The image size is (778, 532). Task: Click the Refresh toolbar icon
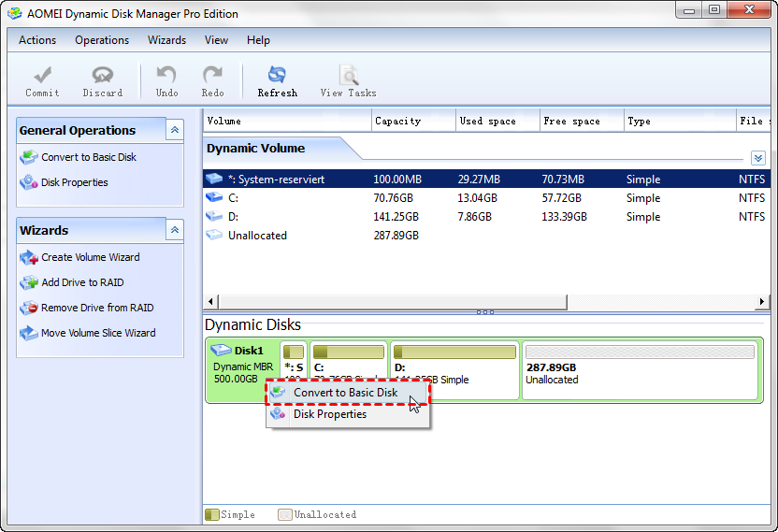tap(277, 76)
